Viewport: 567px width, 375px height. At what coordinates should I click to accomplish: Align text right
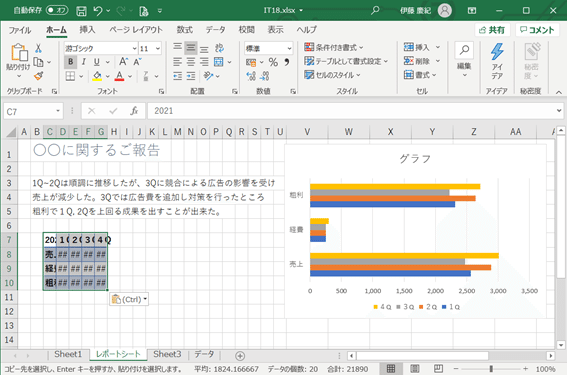[x=204, y=62]
